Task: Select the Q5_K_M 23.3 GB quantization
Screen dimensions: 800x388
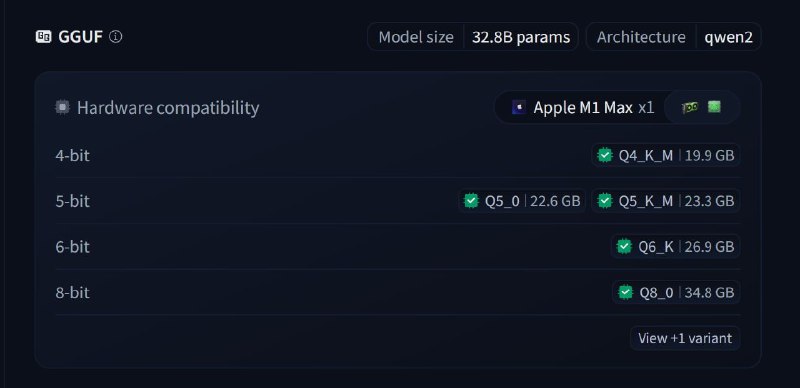Action: point(666,201)
